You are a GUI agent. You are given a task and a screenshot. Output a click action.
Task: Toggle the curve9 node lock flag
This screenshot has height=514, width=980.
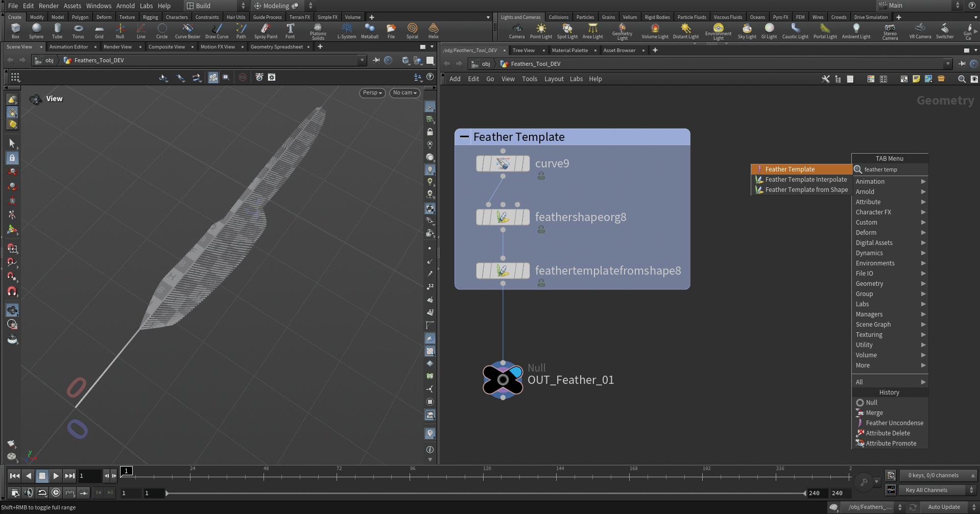point(541,176)
